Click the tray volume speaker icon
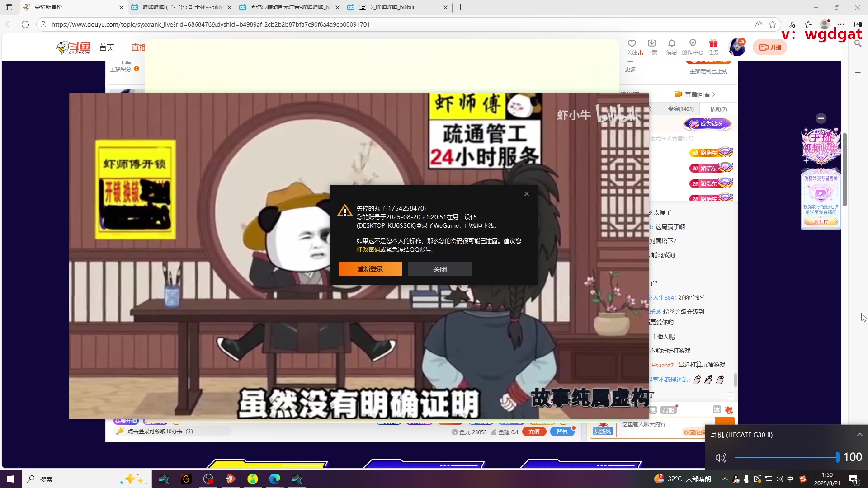The height and width of the screenshot is (488, 868). click(779, 479)
